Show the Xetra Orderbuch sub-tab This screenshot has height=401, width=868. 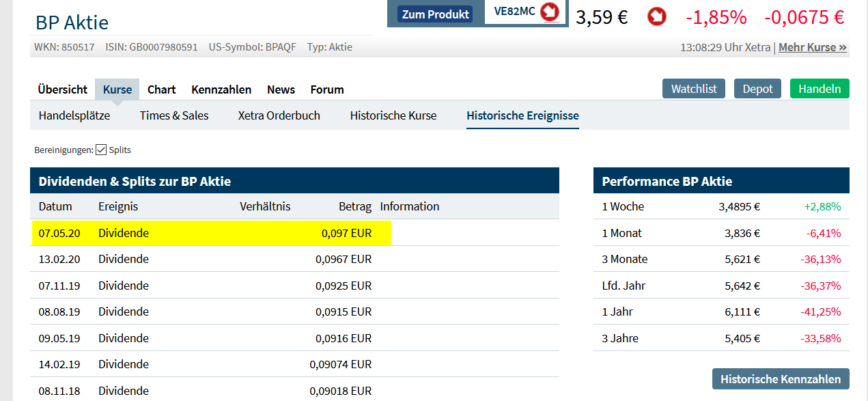[279, 115]
